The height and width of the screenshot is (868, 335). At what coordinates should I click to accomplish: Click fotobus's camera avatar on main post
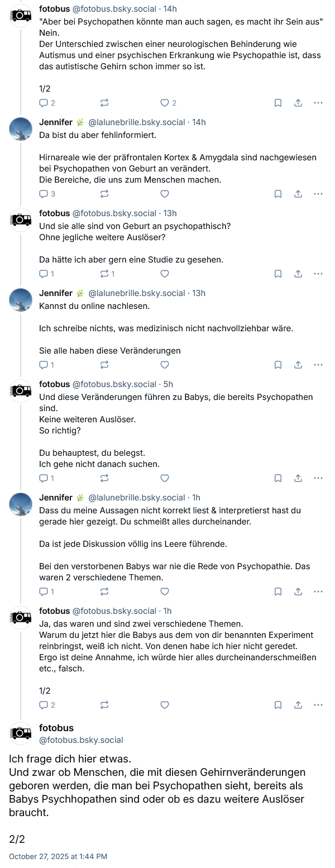point(21,733)
